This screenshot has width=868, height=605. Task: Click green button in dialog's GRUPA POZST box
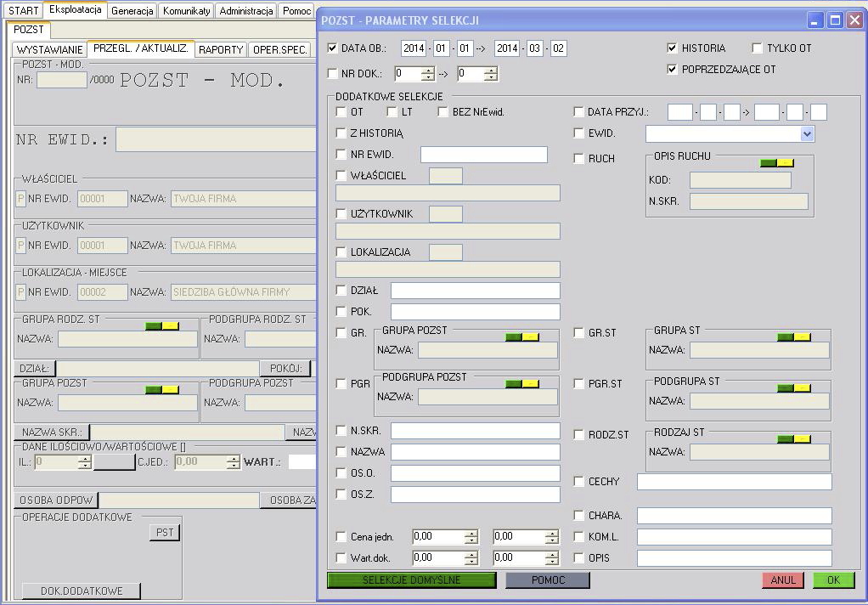[x=514, y=336]
